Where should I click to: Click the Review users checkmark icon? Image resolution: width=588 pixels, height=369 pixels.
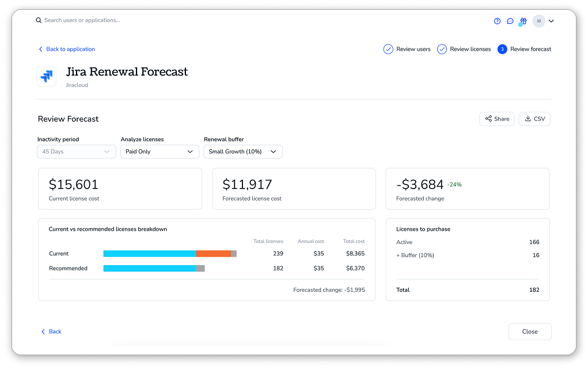(388, 50)
